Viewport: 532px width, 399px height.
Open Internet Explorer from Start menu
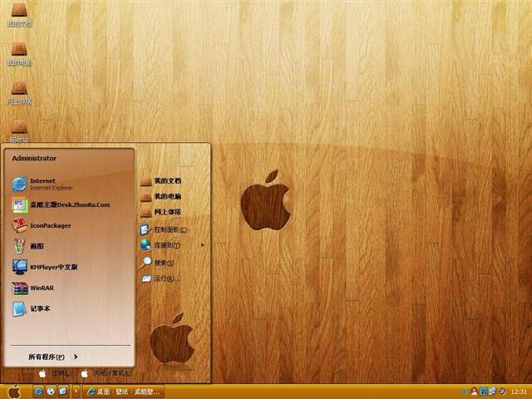(x=42, y=184)
